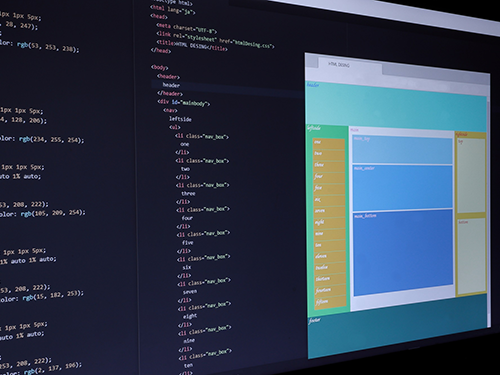Viewport: 500px width, 375px height.
Task: Click the rgb(53, 253, 238) color value
Action: 48,47
